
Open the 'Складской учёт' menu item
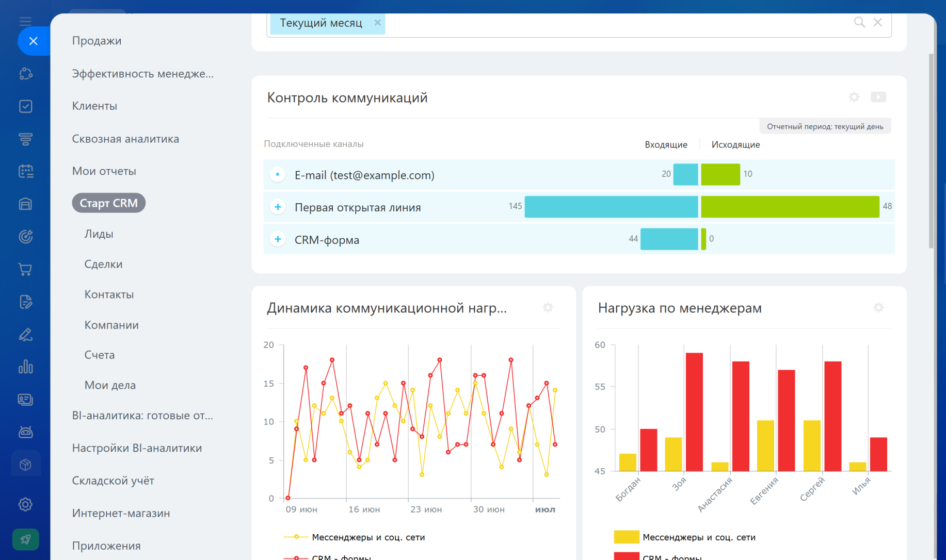click(x=113, y=481)
